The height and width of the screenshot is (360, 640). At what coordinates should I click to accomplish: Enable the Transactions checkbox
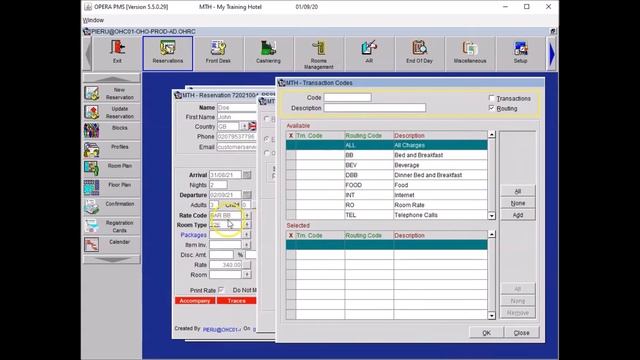(491, 98)
